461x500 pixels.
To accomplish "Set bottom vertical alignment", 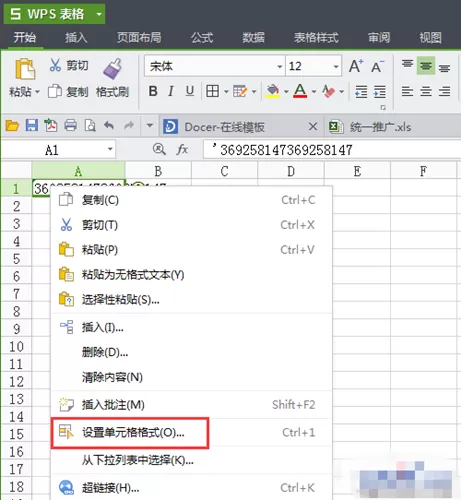I will tap(444, 68).
